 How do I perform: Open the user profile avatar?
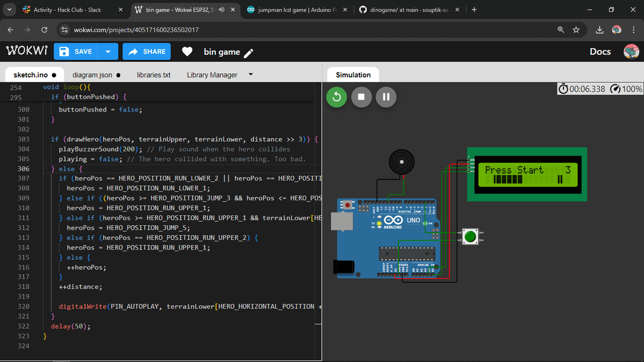(x=631, y=52)
